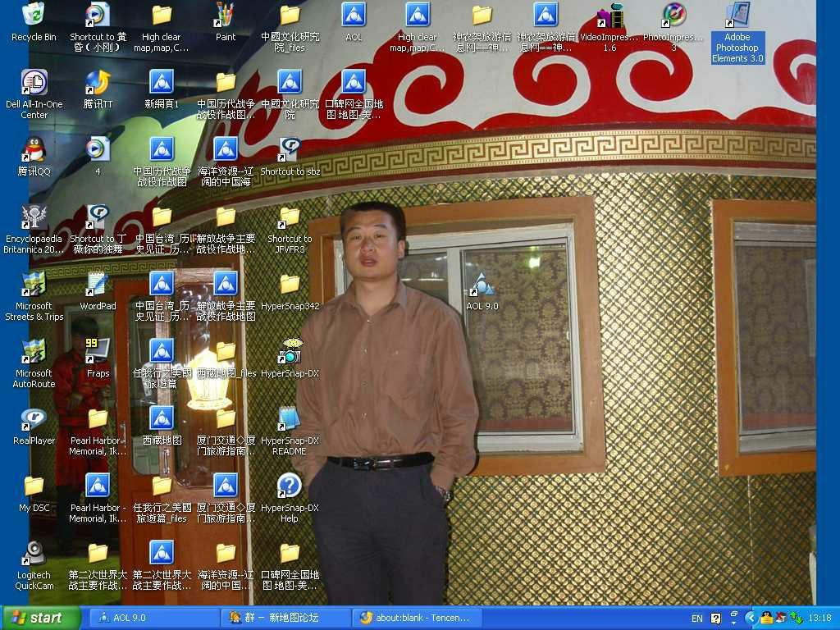Switch to AOL 9.0 taskbar window
Screen dimensions: 840x630
tap(152, 618)
